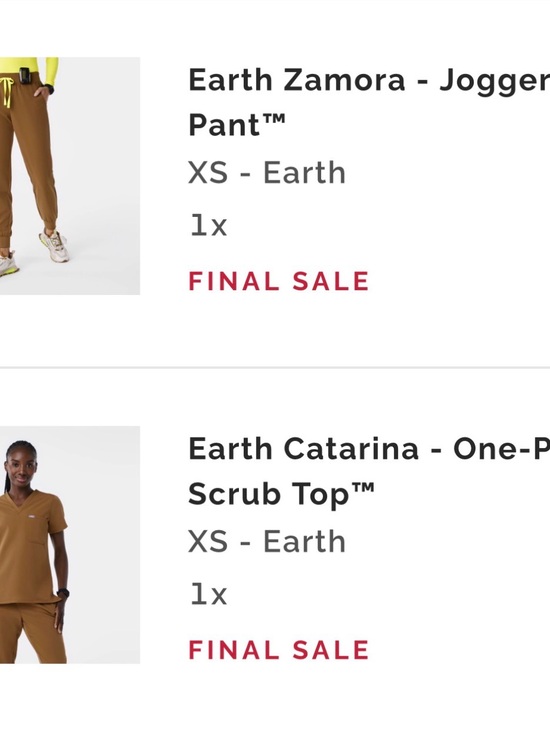The height and width of the screenshot is (733, 550).
Task: Open the Earth Zamora Jogger Pant thumbnail
Action: click(70, 176)
